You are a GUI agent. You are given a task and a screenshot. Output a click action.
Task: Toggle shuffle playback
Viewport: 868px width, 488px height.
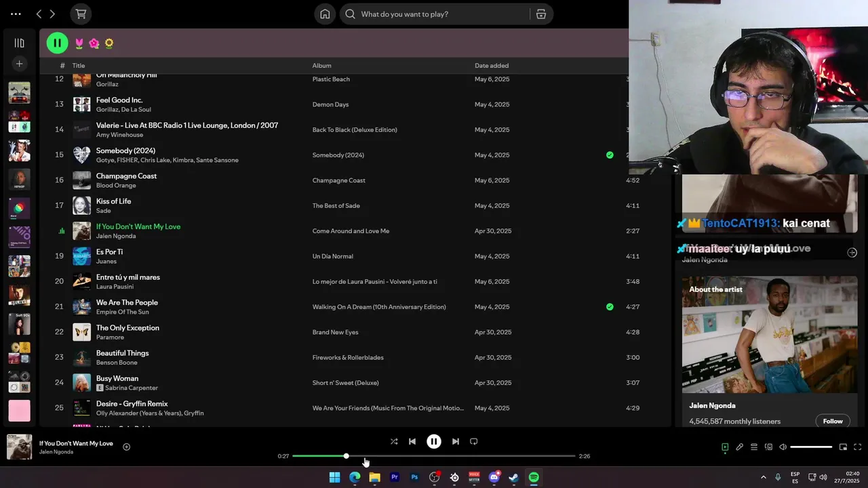click(x=394, y=441)
